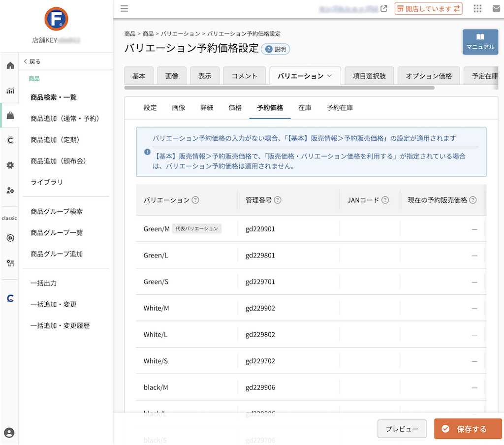
Task: Open shop site in external window icon
Action: (x=384, y=9)
